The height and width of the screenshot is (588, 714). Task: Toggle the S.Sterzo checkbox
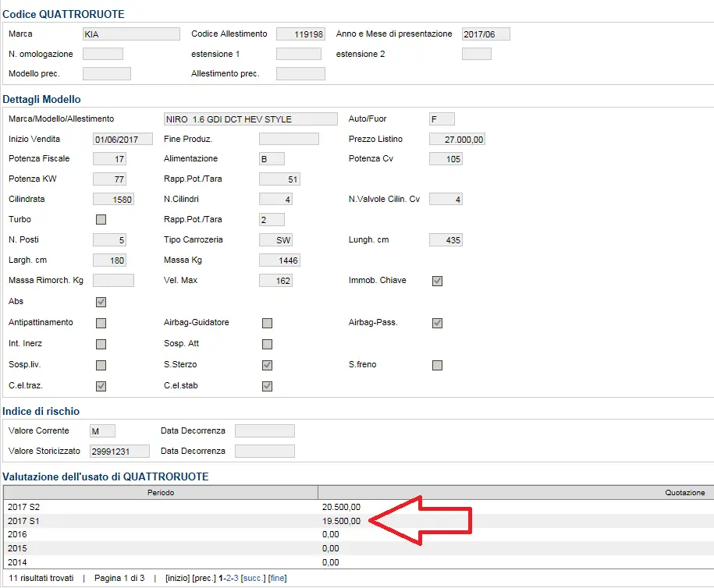click(x=268, y=365)
